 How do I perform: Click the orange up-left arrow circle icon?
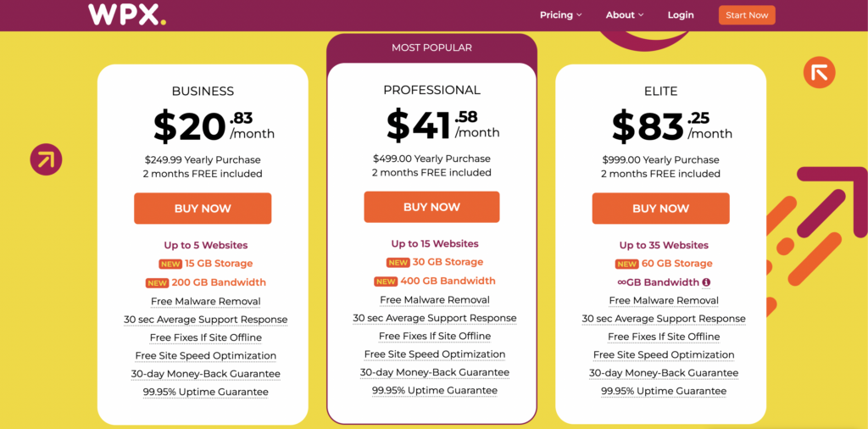(x=820, y=73)
